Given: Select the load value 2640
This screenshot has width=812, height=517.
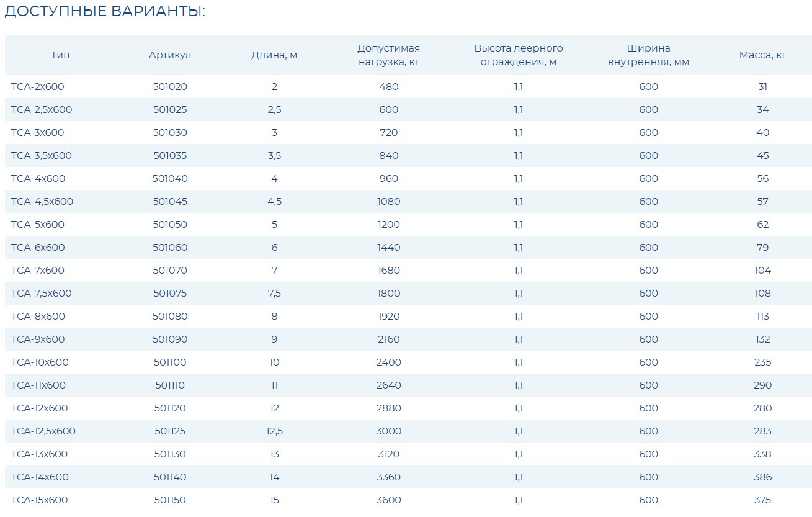Looking at the screenshot, I should (389, 385).
